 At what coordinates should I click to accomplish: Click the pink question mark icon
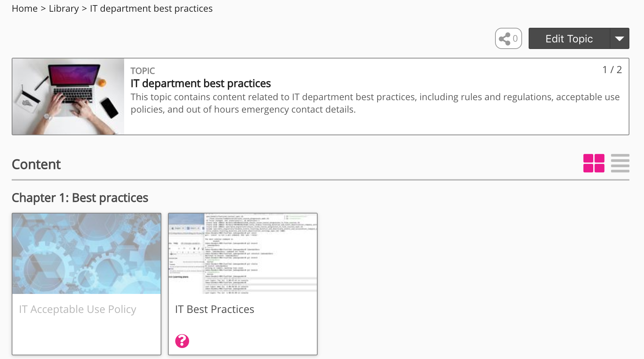point(182,341)
